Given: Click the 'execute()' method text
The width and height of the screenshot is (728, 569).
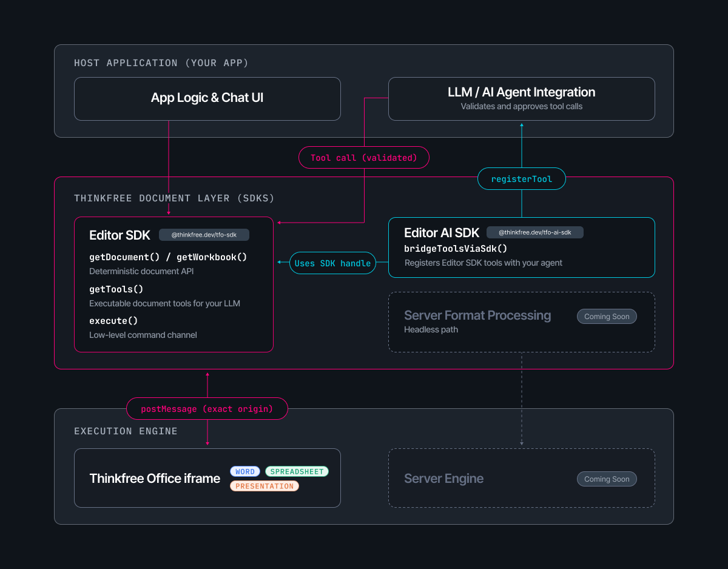Looking at the screenshot, I should click(x=113, y=321).
